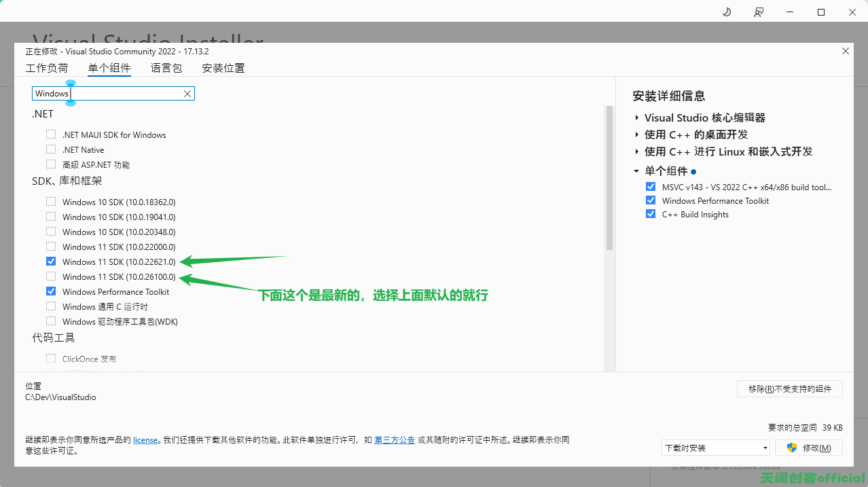The height and width of the screenshot is (487, 868).
Task: Uncheck C++ Build Insights in 安装详细信息
Action: pyautogui.click(x=651, y=214)
